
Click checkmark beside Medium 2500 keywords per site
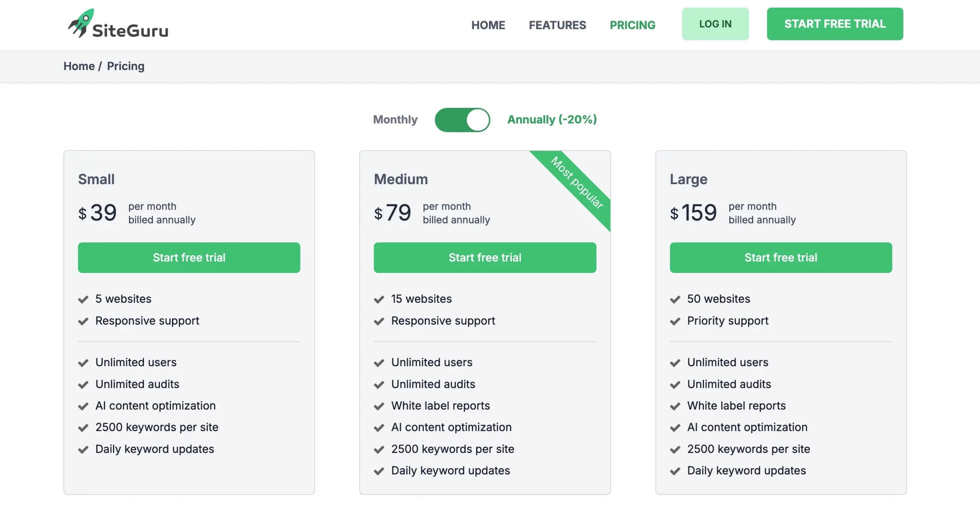pyautogui.click(x=379, y=449)
